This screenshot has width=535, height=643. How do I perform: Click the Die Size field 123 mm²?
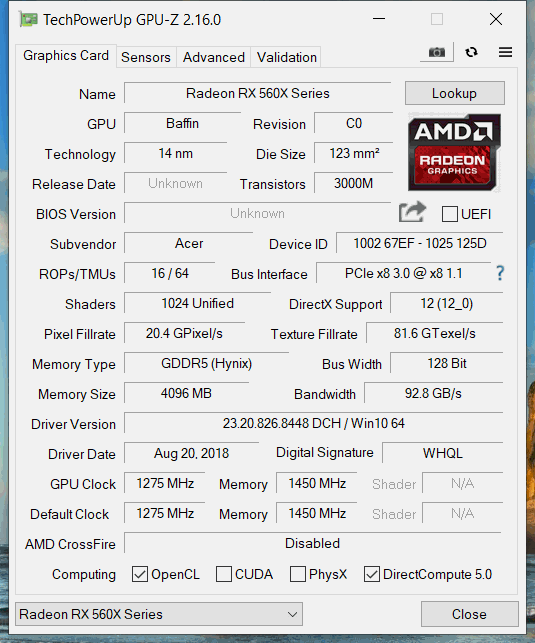(x=354, y=153)
